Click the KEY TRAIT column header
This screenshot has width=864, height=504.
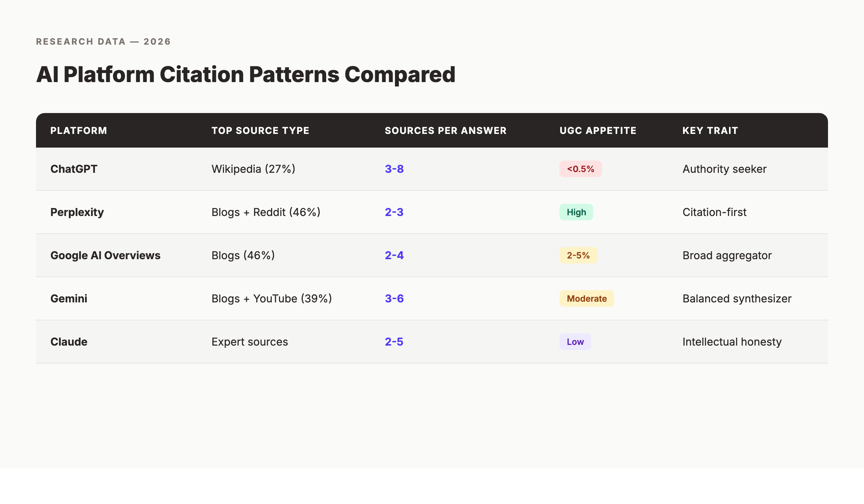tap(710, 130)
